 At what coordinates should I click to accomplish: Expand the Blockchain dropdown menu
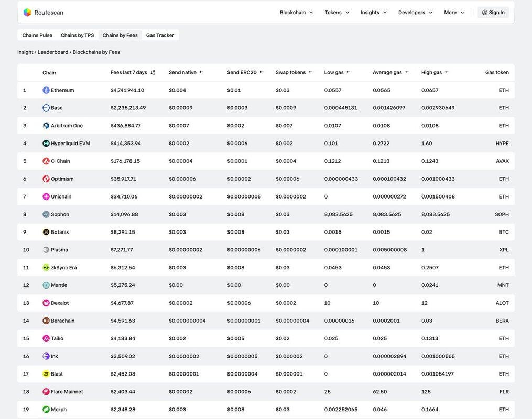(x=296, y=13)
